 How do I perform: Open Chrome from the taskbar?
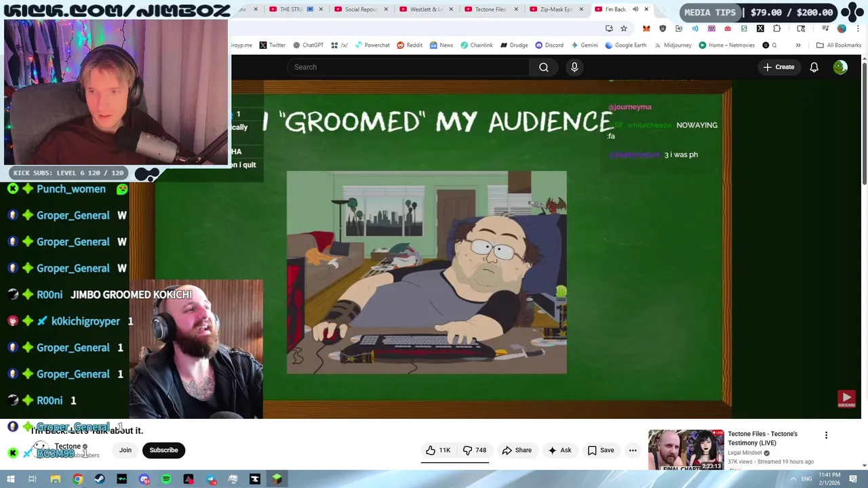(78, 479)
